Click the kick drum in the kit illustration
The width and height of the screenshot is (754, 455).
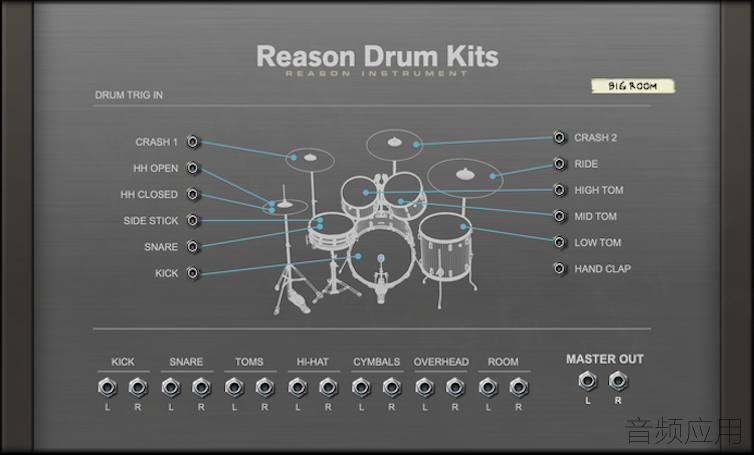pos(381,257)
